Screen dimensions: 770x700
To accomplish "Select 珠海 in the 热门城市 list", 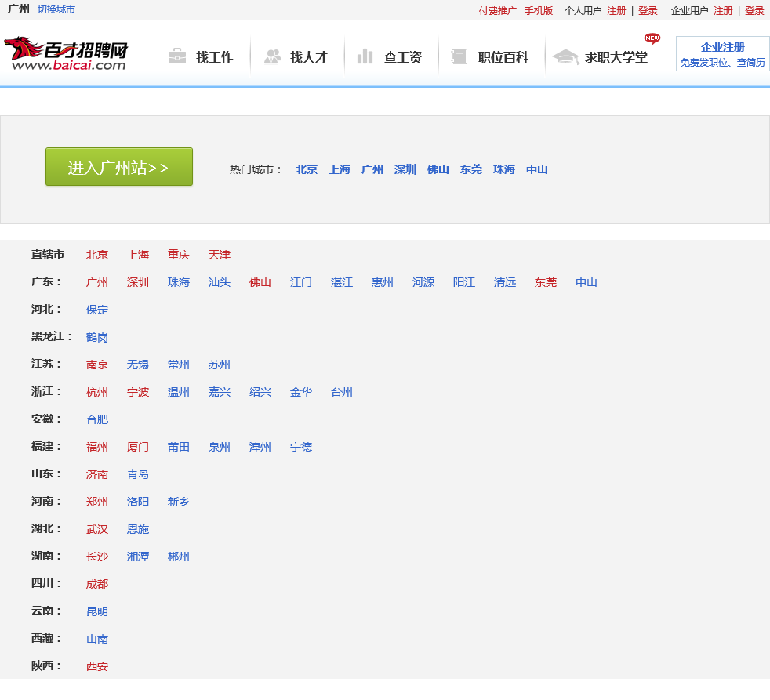I will point(504,169).
